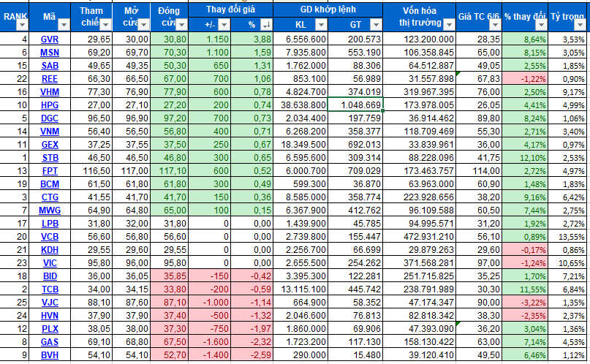Open the sorted % column filter dropdown
The height and width of the screenshot is (364, 590).
click(266, 25)
